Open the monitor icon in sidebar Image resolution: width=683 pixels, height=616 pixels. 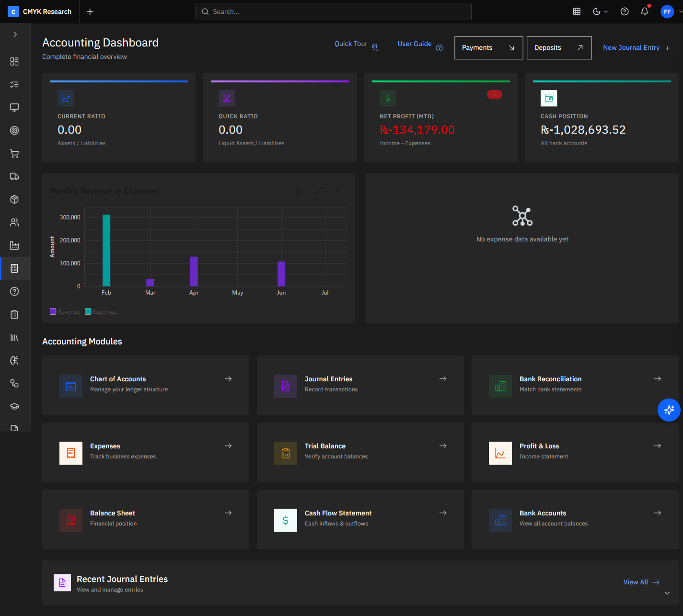pyautogui.click(x=14, y=107)
